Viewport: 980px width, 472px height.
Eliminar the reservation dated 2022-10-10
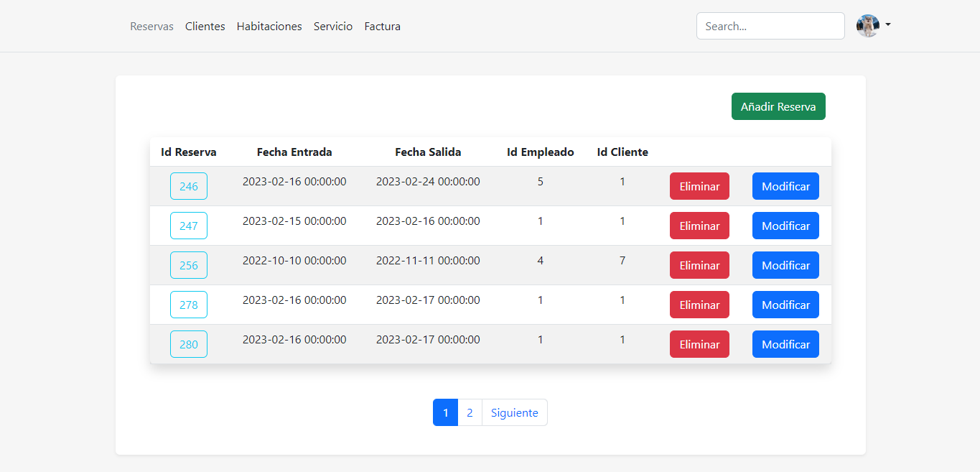699,264
